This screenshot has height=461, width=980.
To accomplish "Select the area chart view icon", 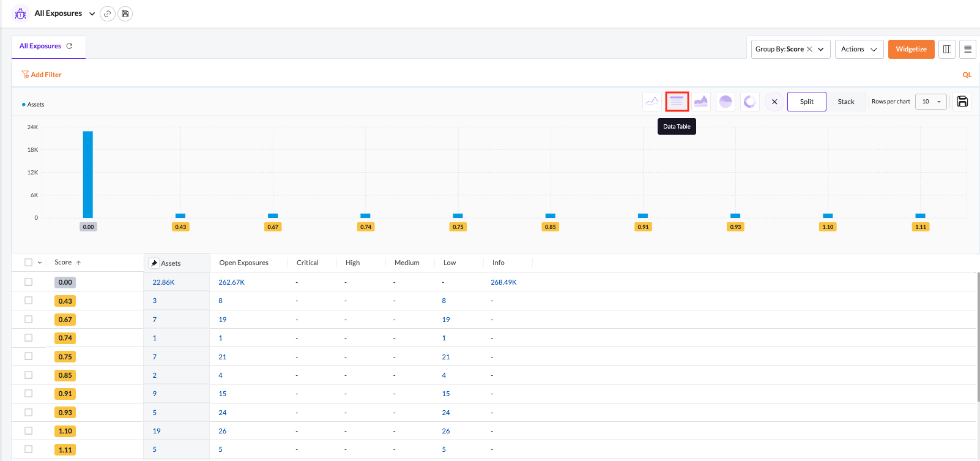I will (x=701, y=102).
